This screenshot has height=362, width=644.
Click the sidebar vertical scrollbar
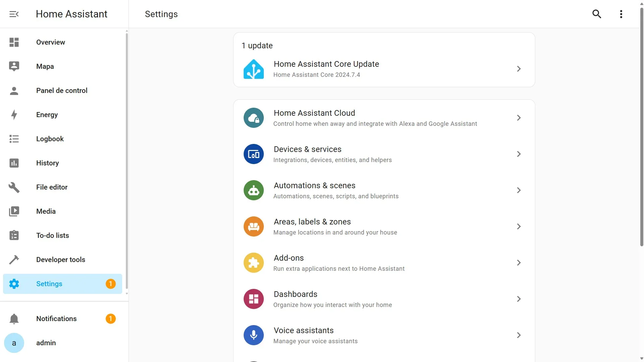coord(127,160)
